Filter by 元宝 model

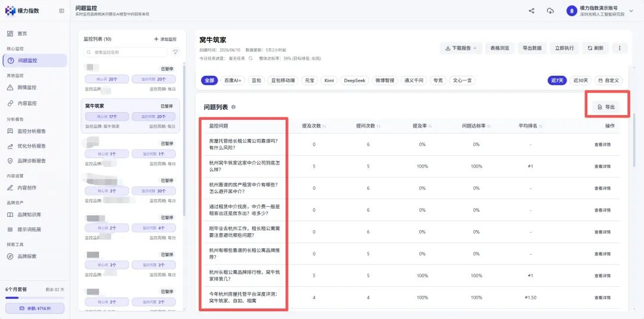pyautogui.click(x=309, y=80)
